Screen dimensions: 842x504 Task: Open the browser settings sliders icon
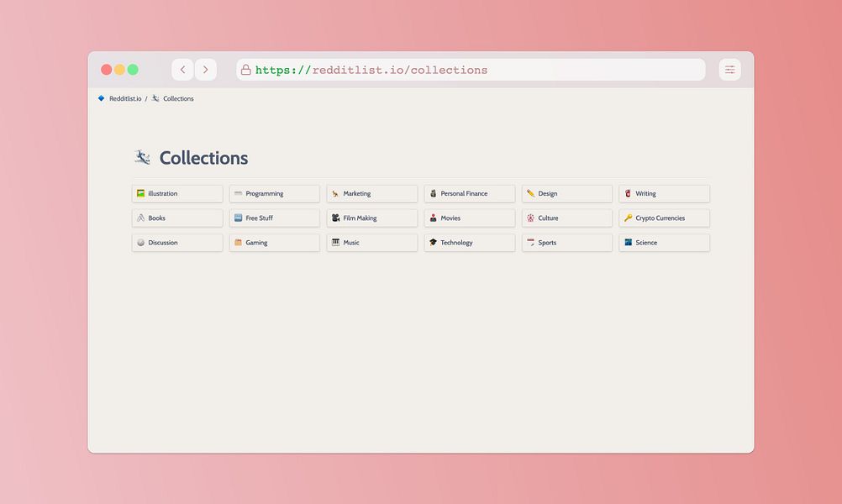tap(729, 70)
